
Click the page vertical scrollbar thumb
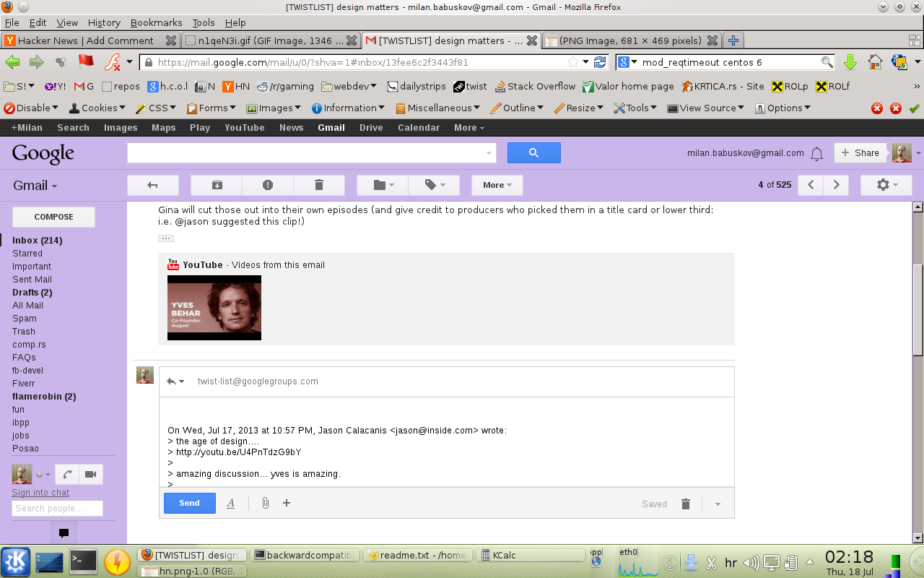pos(918,311)
